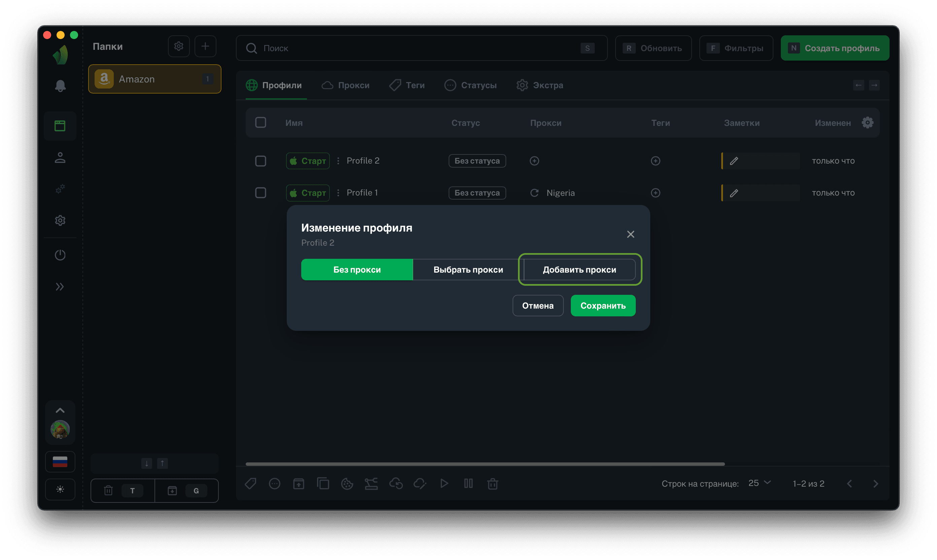Click the power icon in left sidebar
The height and width of the screenshot is (560, 937).
pyautogui.click(x=60, y=255)
